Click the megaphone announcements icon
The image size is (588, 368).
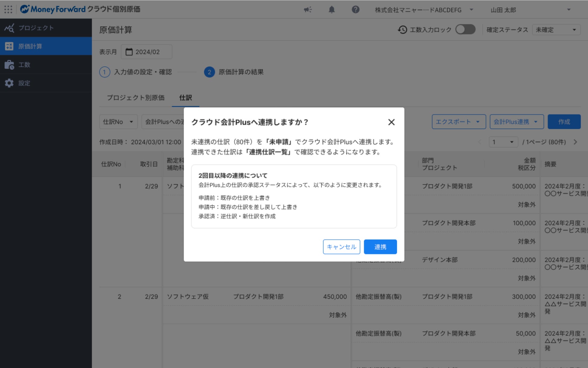(308, 10)
